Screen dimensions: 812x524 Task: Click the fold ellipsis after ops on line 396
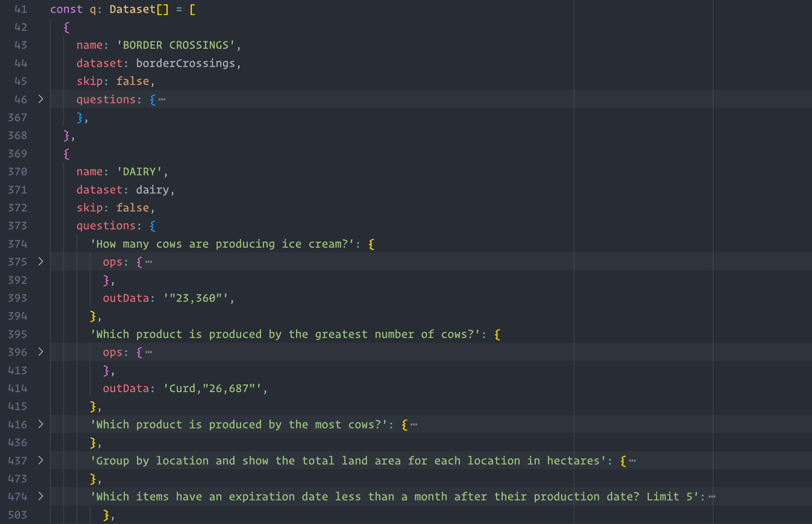(x=149, y=352)
